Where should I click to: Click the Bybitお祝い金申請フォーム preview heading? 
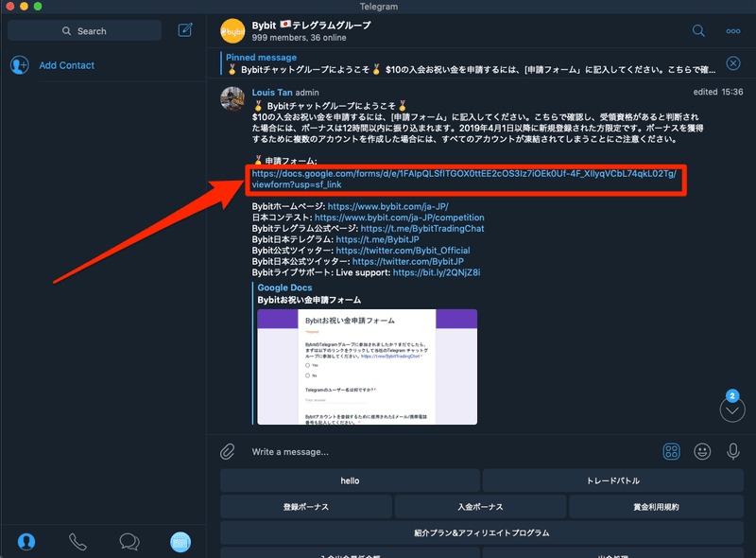coord(309,300)
